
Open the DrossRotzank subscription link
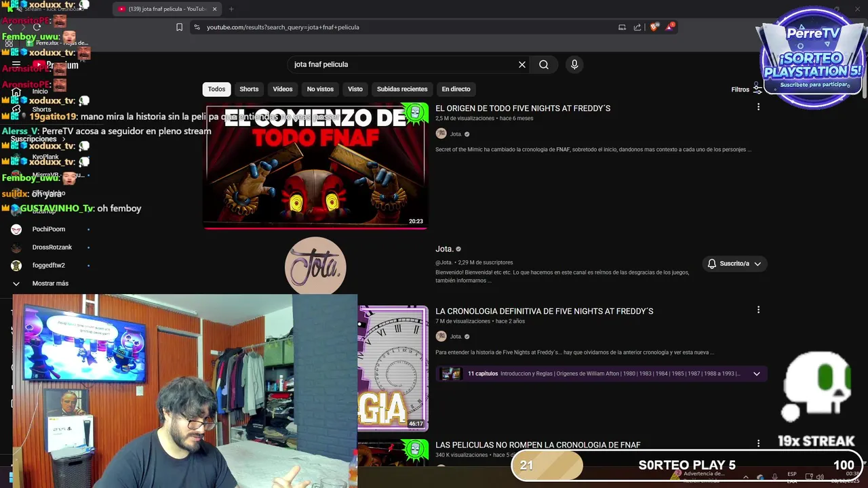pos(52,247)
